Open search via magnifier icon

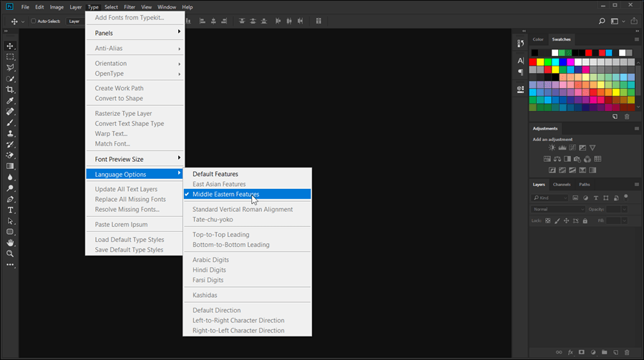tap(602, 21)
